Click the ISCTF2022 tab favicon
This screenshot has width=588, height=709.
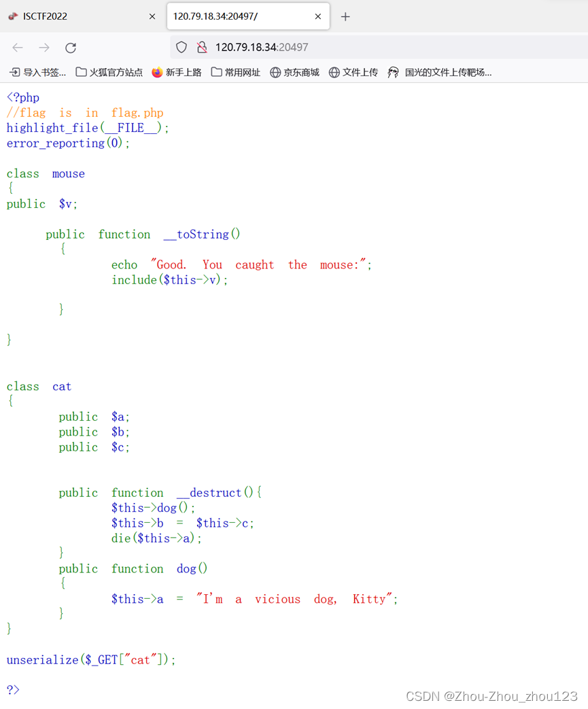13,15
